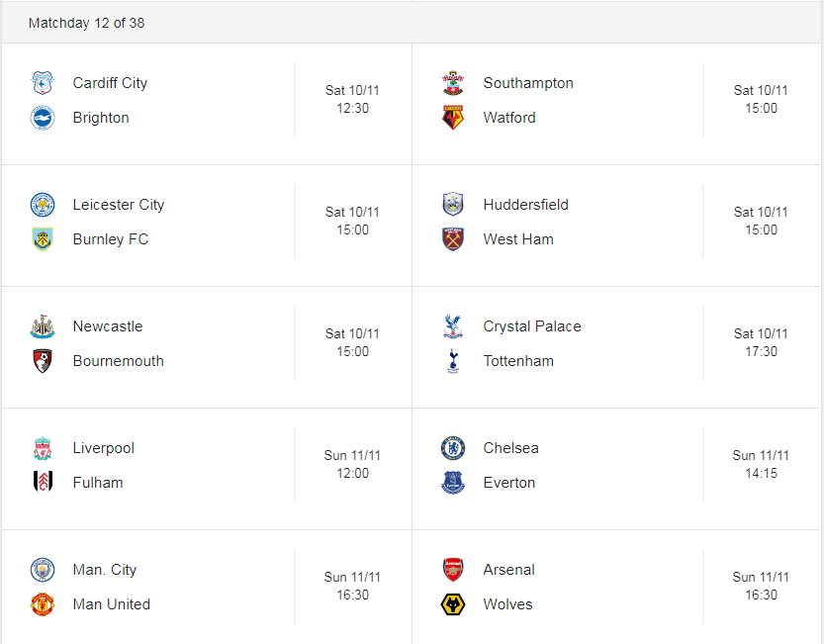This screenshot has height=644, width=824.
Task: Click the Liverpool vs Fulham kickoff 12:00
Action: pos(352,473)
